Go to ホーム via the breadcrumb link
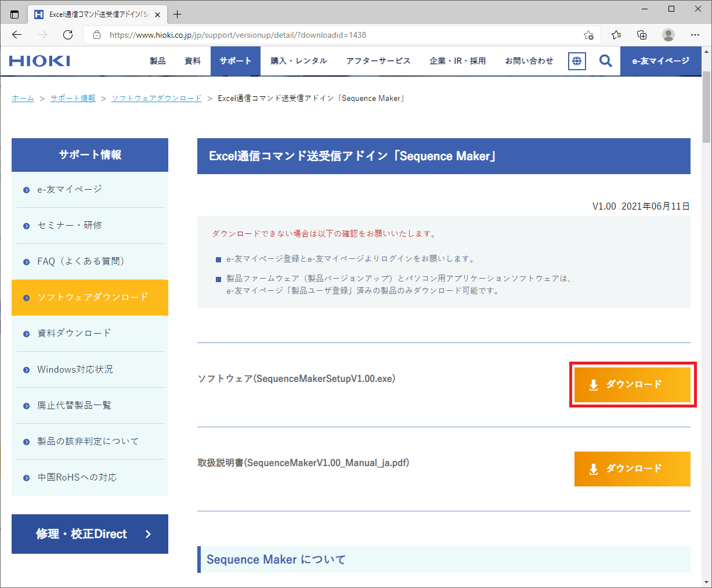The width and height of the screenshot is (712, 588). [22, 98]
